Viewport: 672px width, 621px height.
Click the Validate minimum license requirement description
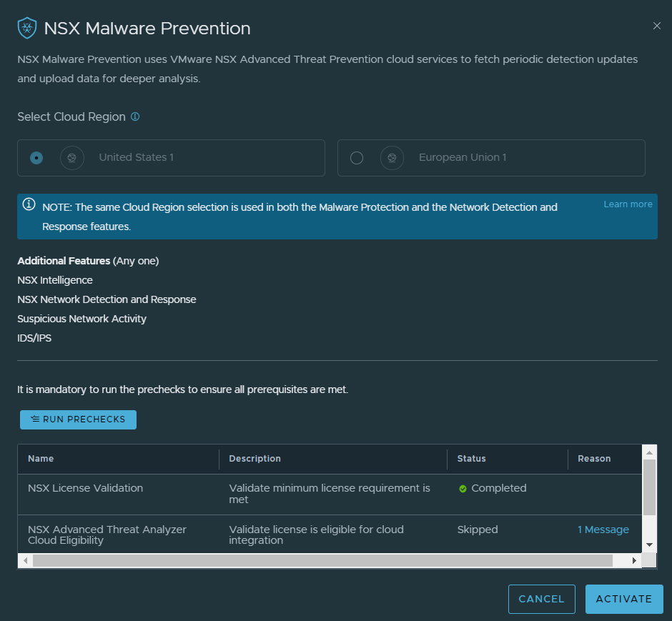click(330, 494)
